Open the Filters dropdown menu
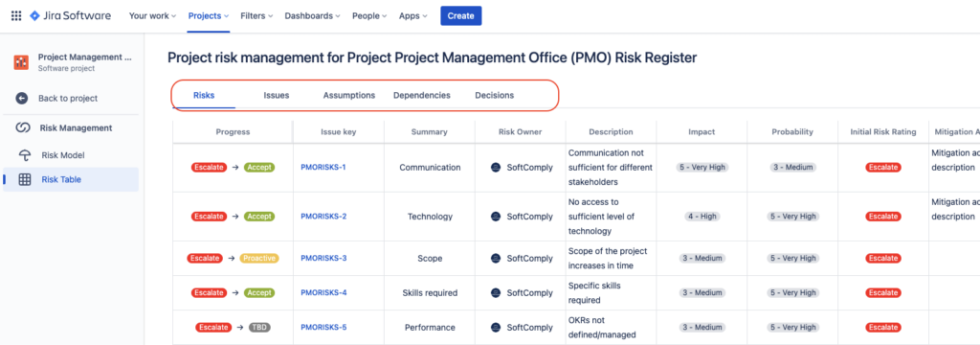The height and width of the screenshot is (345, 980). point(256,15)
